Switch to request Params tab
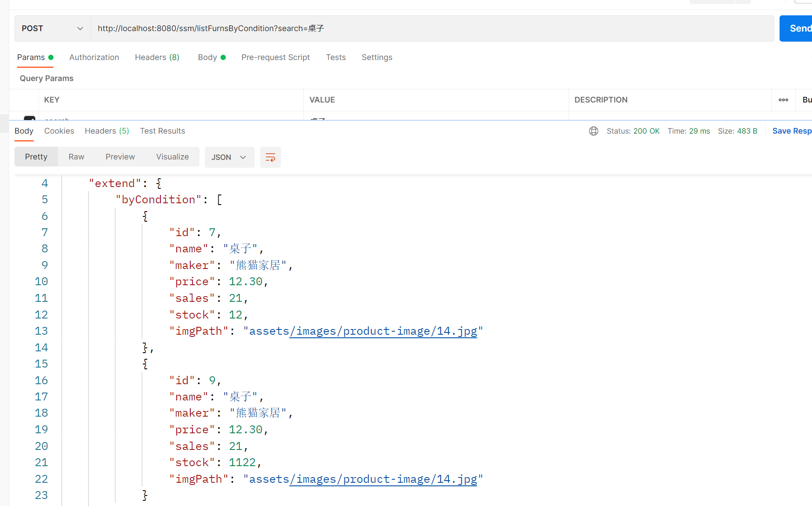812x506 pixels. click(x=35, y=57)
